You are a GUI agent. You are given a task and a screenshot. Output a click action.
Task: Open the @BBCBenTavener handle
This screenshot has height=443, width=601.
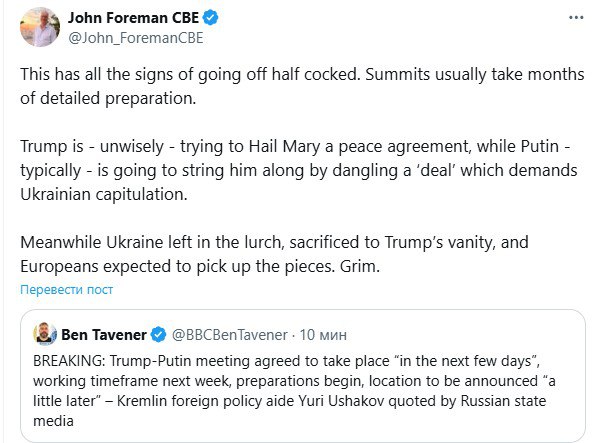tap(230, 335)
